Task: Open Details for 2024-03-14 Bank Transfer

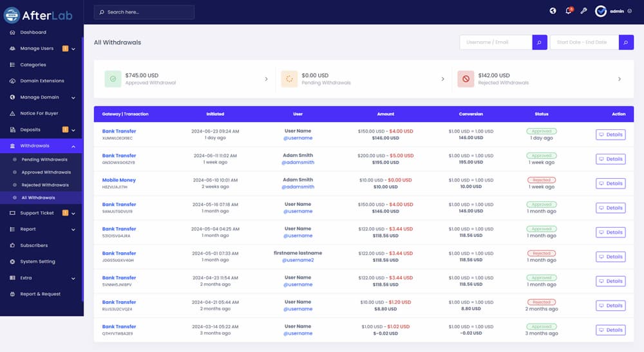Action: click(x=611, y=330)
